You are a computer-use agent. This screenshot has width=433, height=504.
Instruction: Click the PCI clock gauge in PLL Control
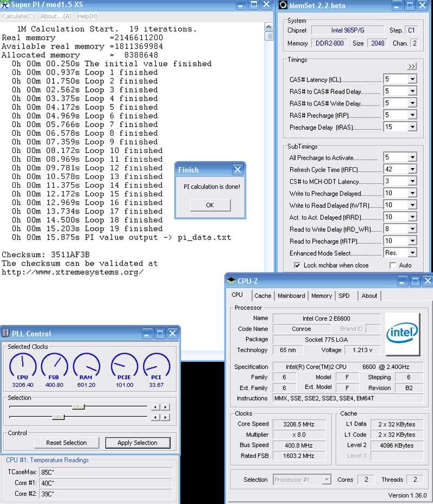[x=156, y=367]
